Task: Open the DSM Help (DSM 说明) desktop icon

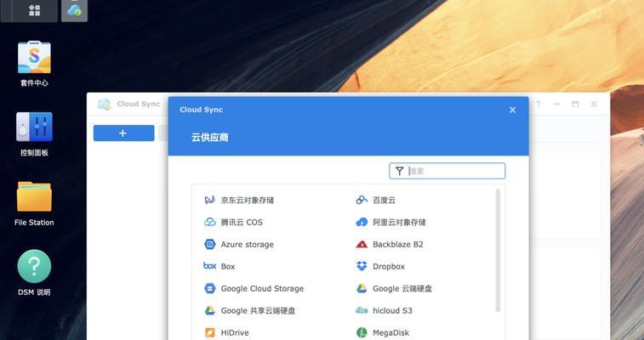Action: coord(34,266)
